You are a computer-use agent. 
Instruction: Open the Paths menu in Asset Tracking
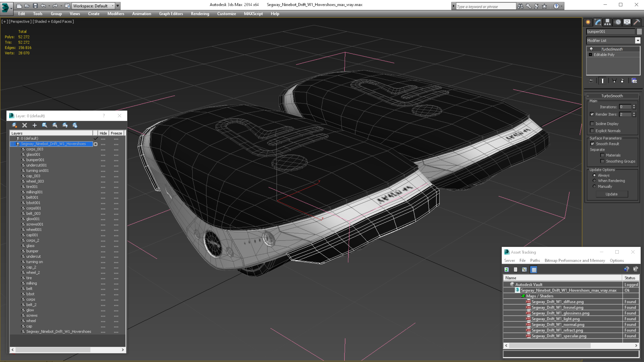click(535, 260)
